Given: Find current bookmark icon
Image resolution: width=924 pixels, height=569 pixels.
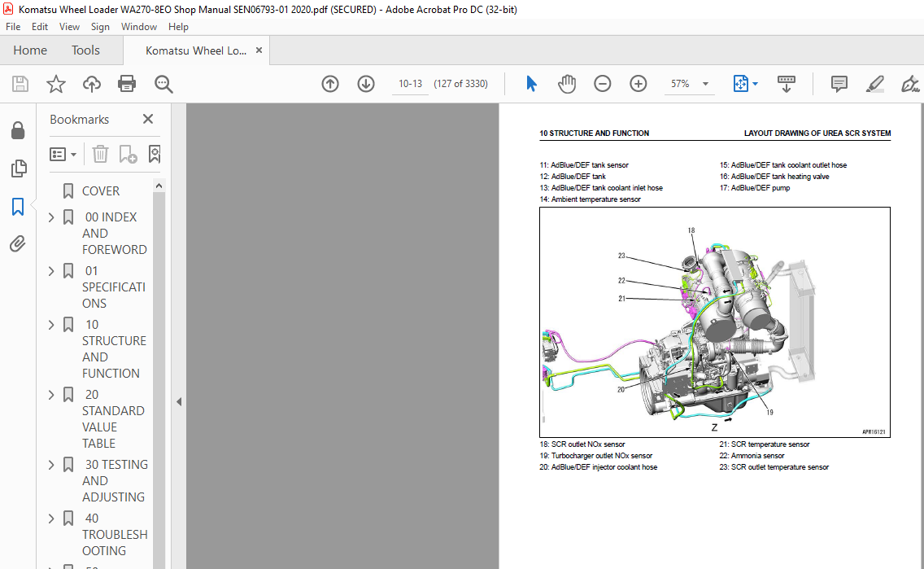Looking at the screenshot, I should [x=155, y=155].
